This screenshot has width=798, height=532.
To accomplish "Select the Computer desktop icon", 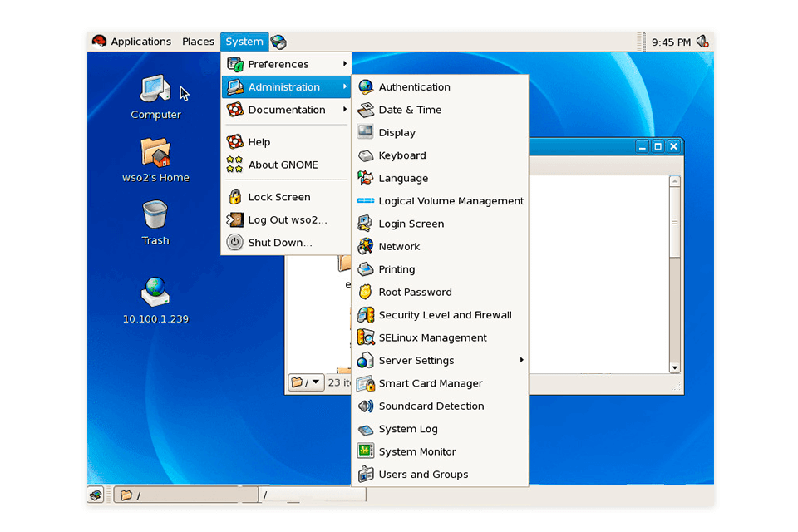I will [155, 97].
